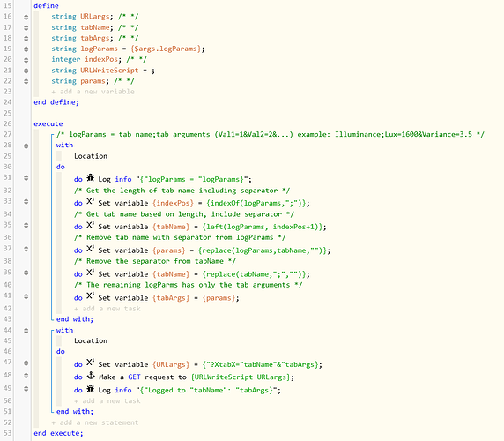
Task: Click the X variable icon on the tabName replace line
Action: point(90,273)
